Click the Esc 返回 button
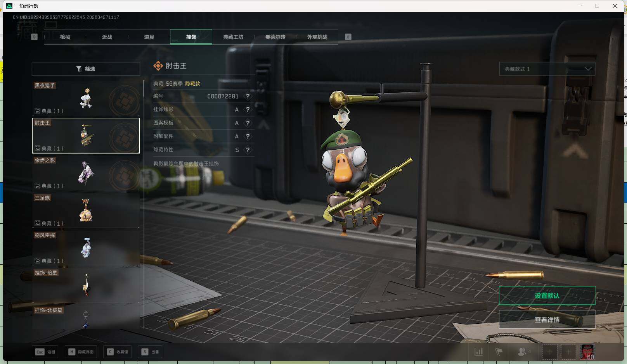The image size is (627, 364). tap(45, 352)
